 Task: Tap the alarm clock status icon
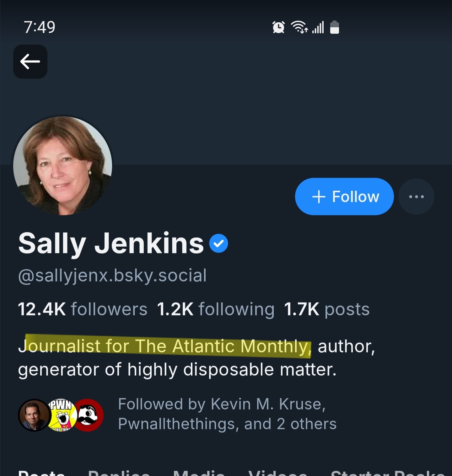coord(278,27)
